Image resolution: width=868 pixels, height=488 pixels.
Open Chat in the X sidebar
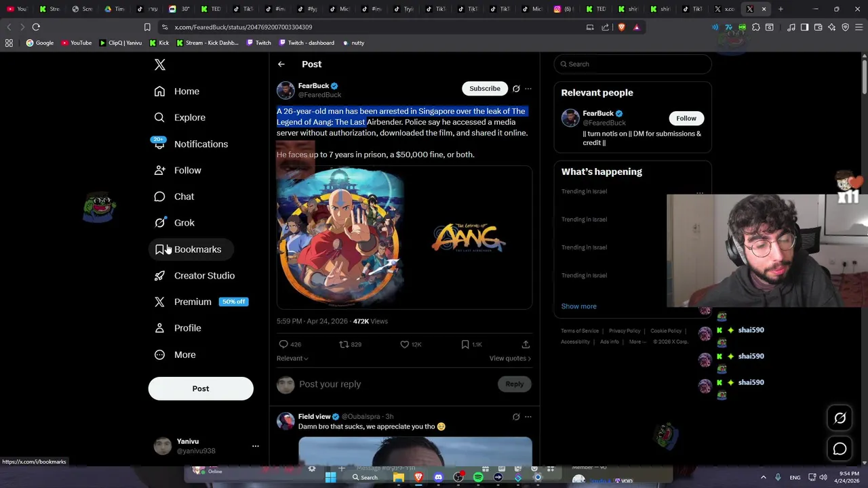(174, 197)
